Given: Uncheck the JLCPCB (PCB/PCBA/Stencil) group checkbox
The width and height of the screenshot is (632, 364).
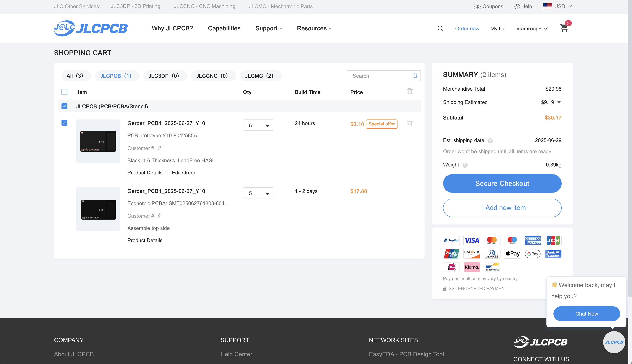Looking at the screenshot, I should [65, 106].
